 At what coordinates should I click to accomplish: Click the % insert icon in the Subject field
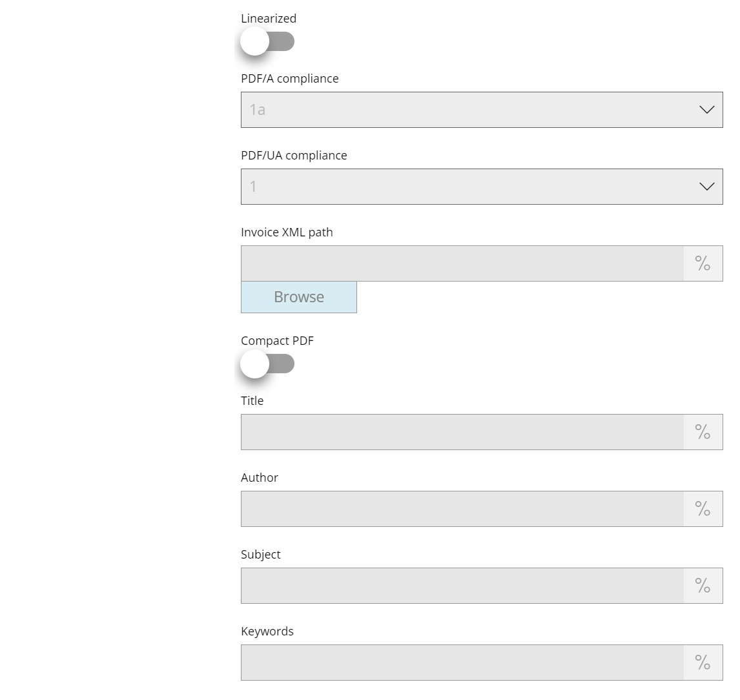click(x=703, y=586)
